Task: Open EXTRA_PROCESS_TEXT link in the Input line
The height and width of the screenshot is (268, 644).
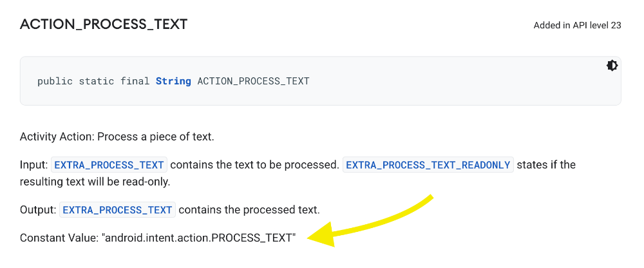Action: pyautogui.click(x=109, y=165)
